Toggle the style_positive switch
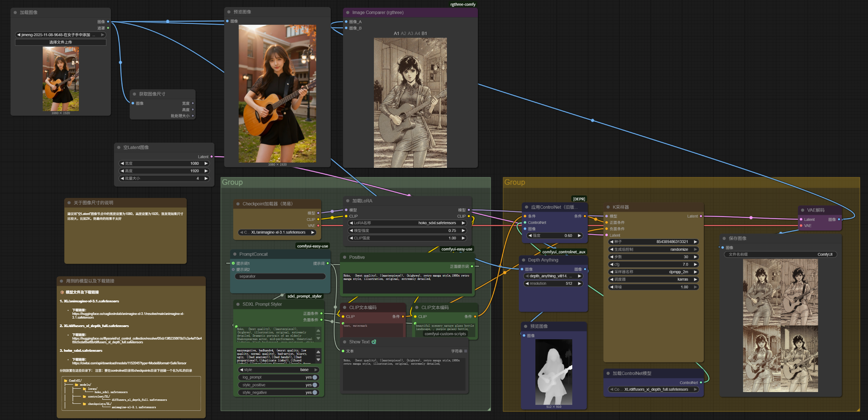This screenshot has width=868, height=420. pos(315,385)
